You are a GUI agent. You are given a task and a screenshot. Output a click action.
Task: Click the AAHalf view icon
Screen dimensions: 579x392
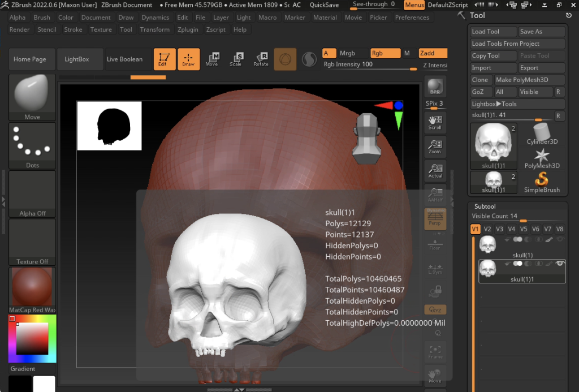click(435, 195)
